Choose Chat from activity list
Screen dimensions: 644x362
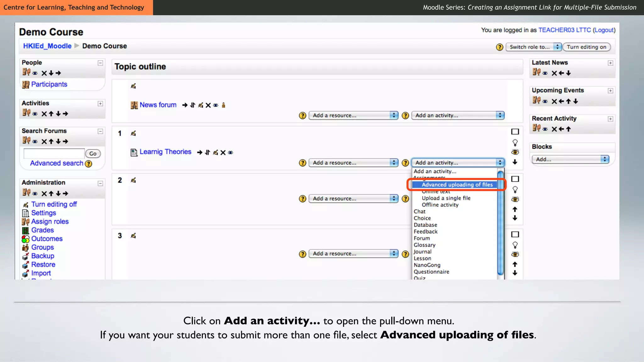pos(419,211)
